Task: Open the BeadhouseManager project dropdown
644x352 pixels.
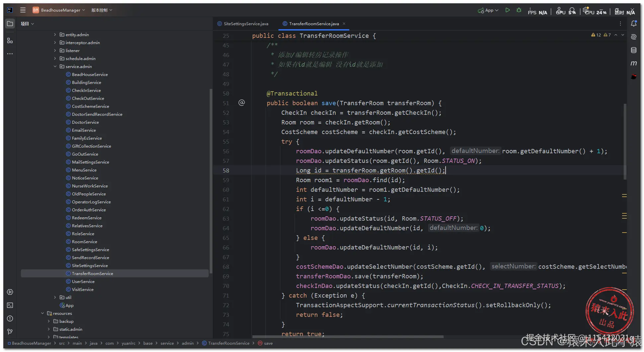Action: pos(59,10)
